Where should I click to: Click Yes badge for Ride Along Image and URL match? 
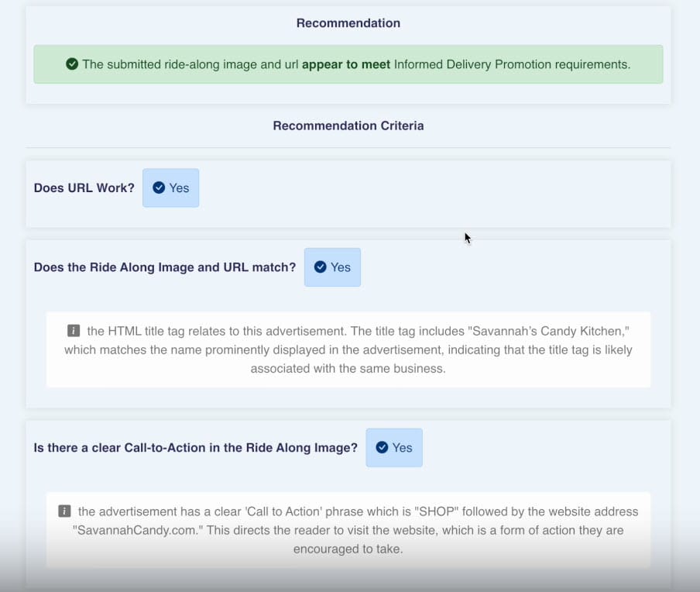(x=332, y=267)
